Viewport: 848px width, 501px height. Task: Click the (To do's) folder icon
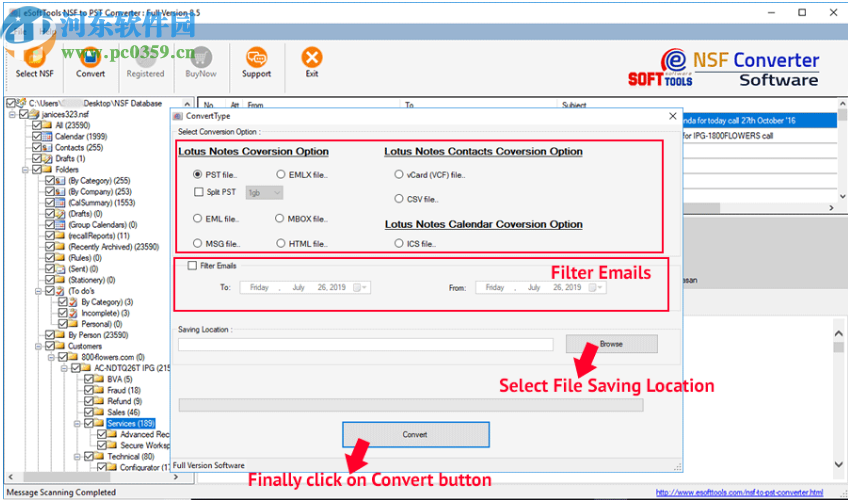point(61,291)
